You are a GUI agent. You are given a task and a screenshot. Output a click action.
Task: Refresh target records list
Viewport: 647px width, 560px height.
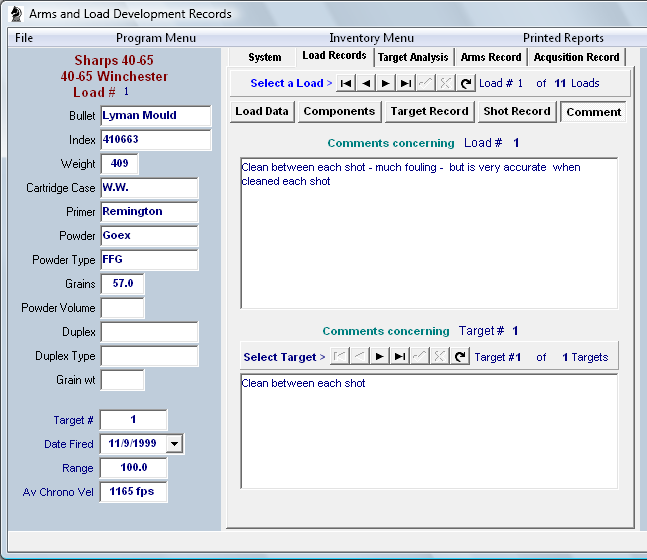coord(460,356)
